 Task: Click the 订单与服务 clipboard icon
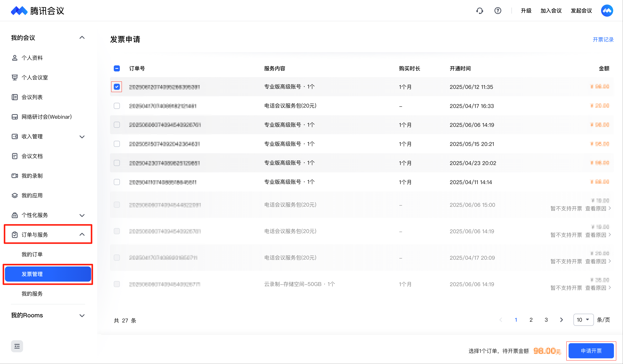tap(15, 235)
